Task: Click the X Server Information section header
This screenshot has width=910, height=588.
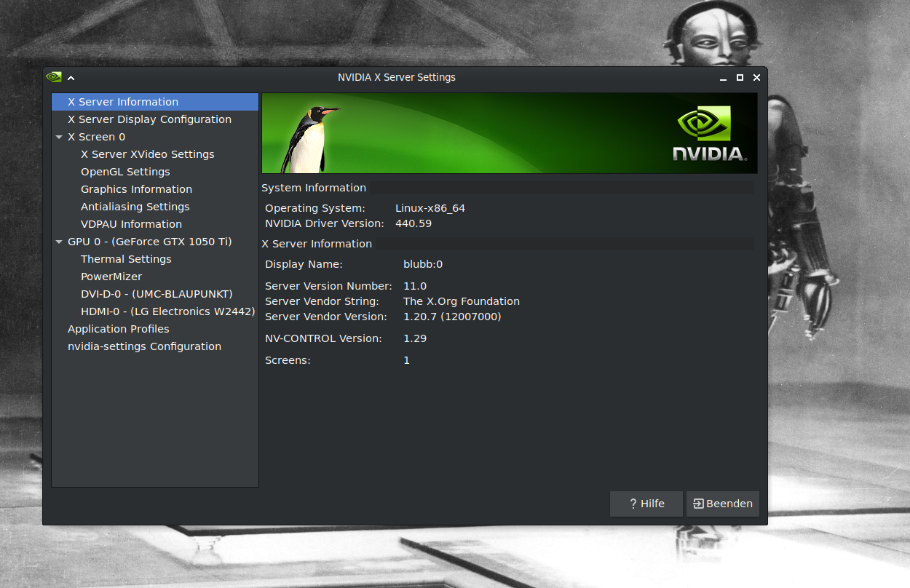Action: click(317, 244)
